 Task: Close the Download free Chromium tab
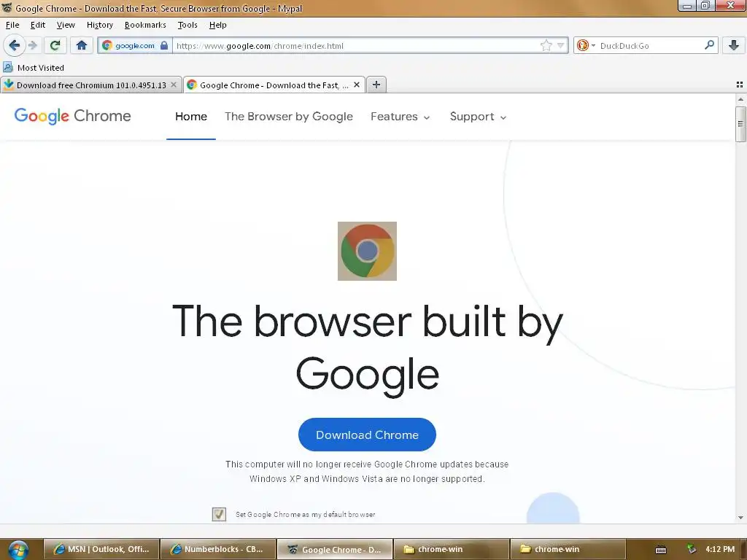point(174,85)
